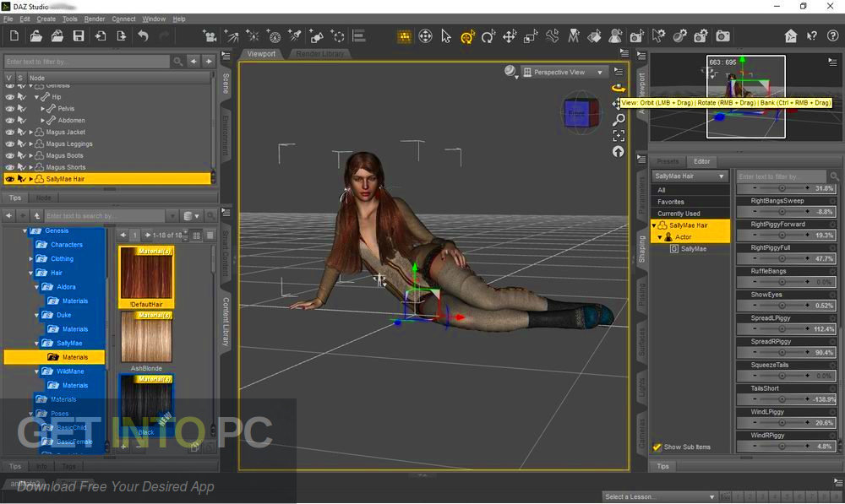This screenshot has height=504, width=845.
Task: Toggle visibility eye of Pelvis node
Action: [x=9, y=109]
